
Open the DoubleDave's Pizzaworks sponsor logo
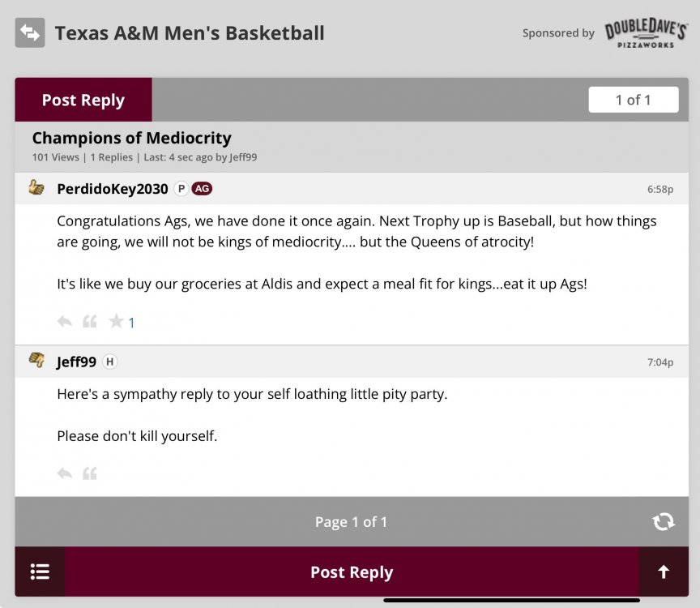pos(647,33)
